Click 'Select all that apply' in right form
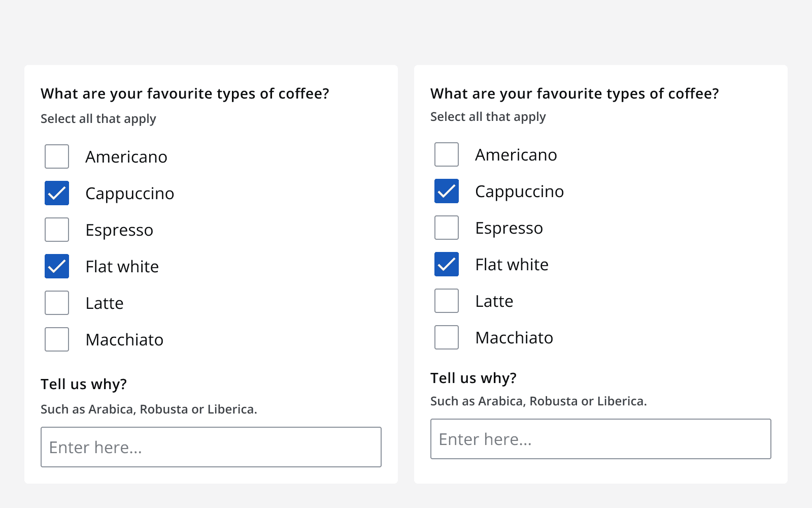Screen dimensions: 812x508 coord(488,116)
